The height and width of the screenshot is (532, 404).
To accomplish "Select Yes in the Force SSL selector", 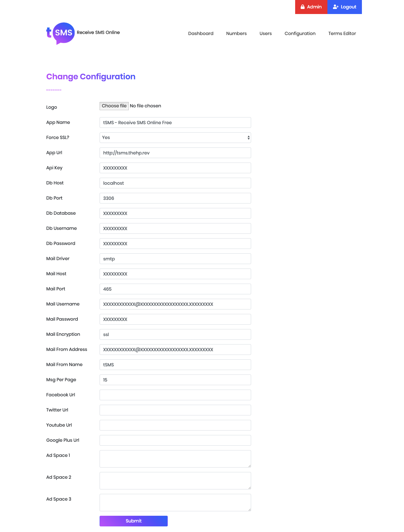I will tap(175, 137).
